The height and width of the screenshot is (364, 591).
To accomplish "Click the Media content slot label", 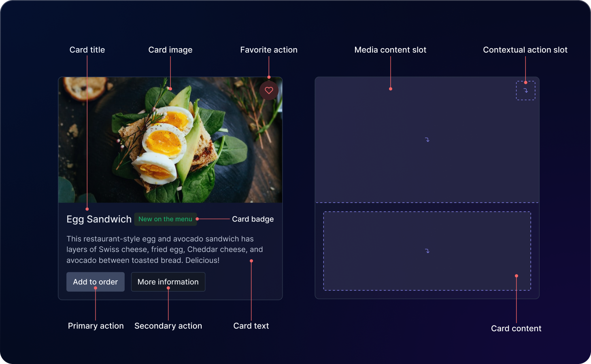I will [x=390, y=50].
